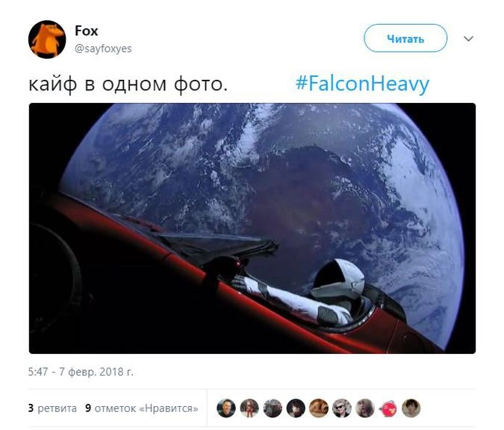The width and height of the screenshot is (504, 430).
Task: Open seventh liker avatar in the row
Action: (365, 408)
